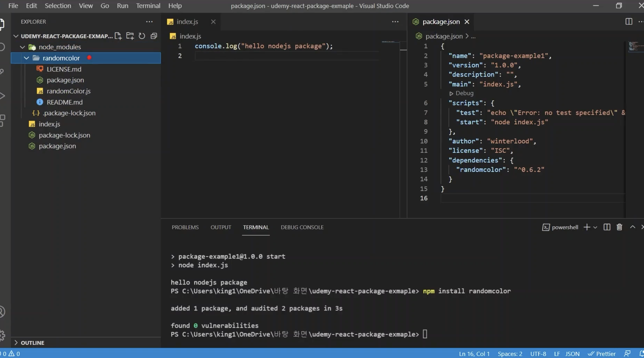Refresh the Explorer view
The width and height of the screenshot is (644, 358).
[142, 36]
